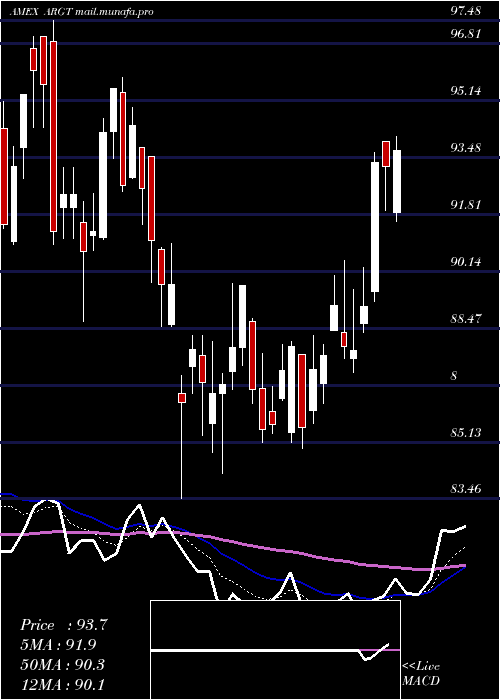500x700 pixels.
Task: Select the 96.81 price axis label
Action: tap(466, 33)
